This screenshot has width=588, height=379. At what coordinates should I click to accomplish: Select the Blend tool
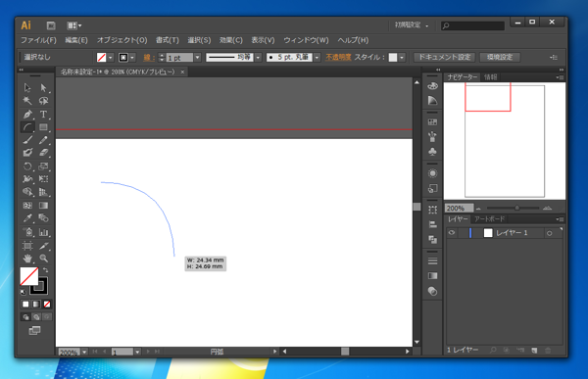coord(43,218)
